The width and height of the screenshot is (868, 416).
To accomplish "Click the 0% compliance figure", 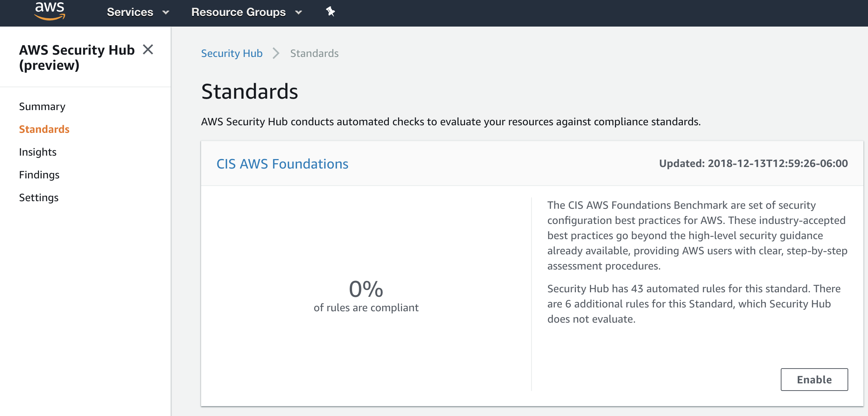I will 366,289.
